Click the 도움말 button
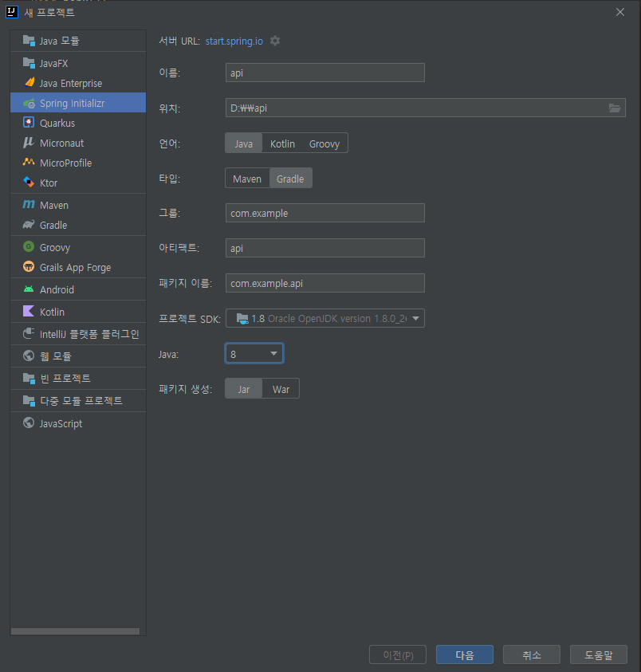This screenshot has width=641, height=672. tap(599, 654)
